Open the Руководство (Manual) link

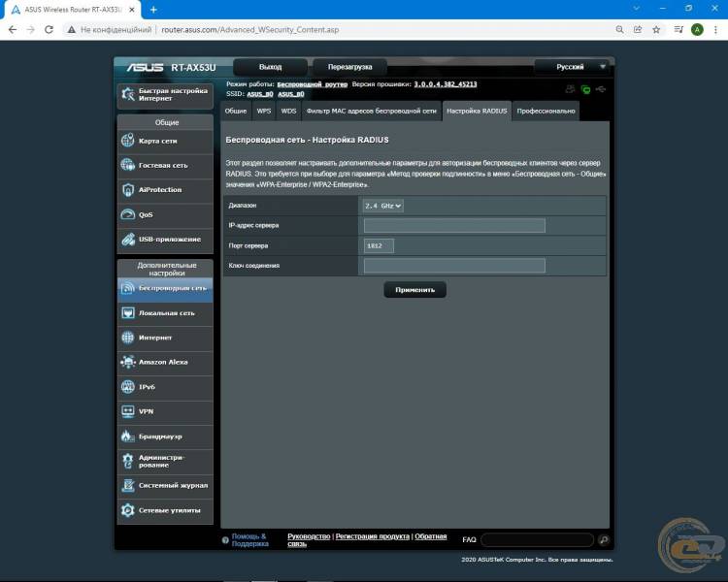pyautogui.click(x=309, y=536)
